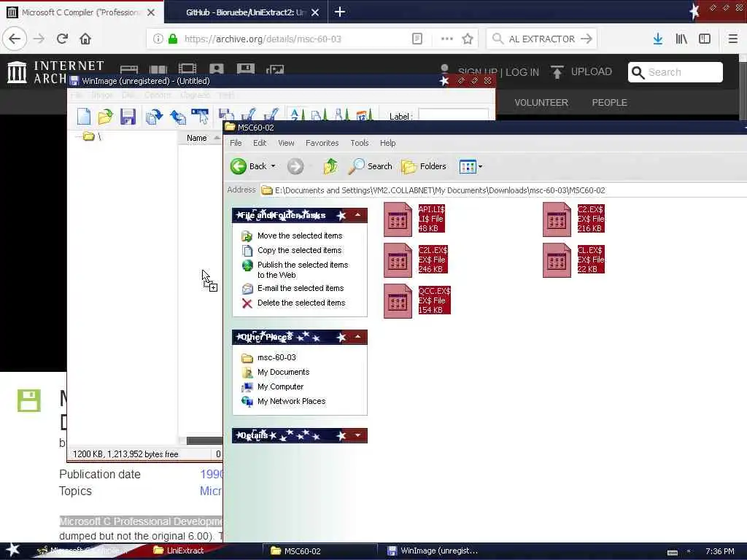Screen dimensions: 747x560
Task: Open the File menu in MSC60-02 window
Action: pos(236,143)
